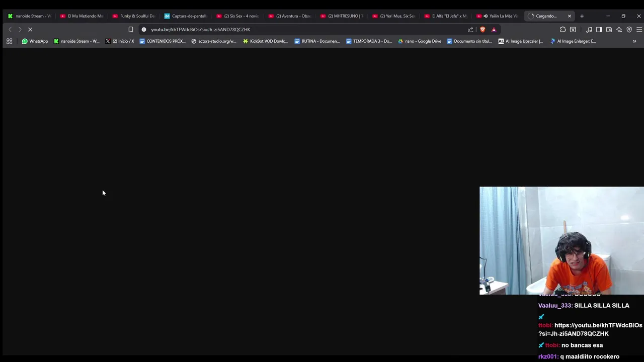This screenshot has height=362, width=644.
Task: Switch to nanoide Stream tab
Action: tap(30, 16)
